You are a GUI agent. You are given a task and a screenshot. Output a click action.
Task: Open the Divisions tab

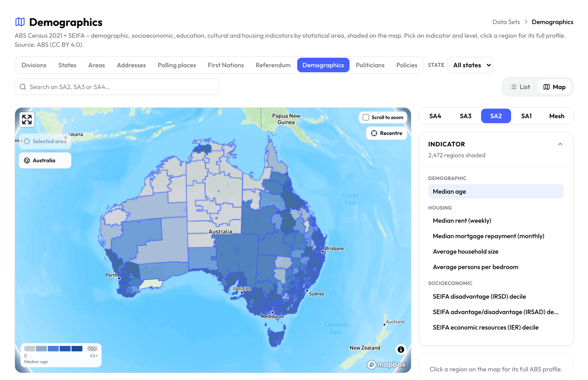[x=34, y=65]
